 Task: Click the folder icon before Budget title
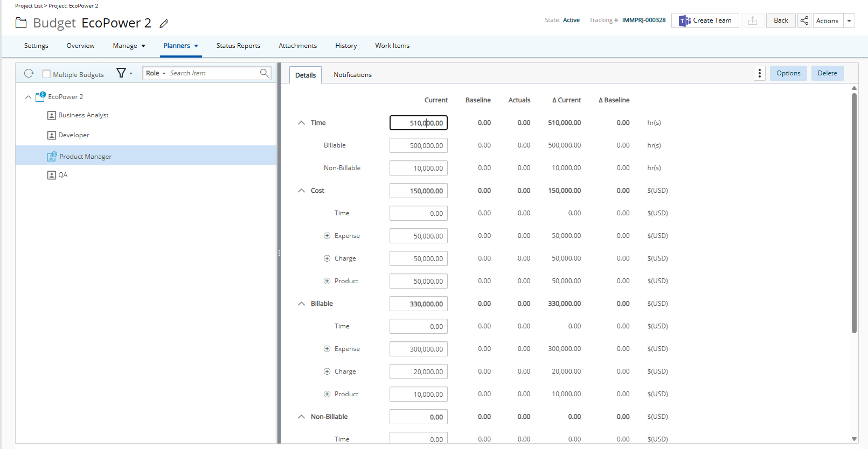coord(21,23)
